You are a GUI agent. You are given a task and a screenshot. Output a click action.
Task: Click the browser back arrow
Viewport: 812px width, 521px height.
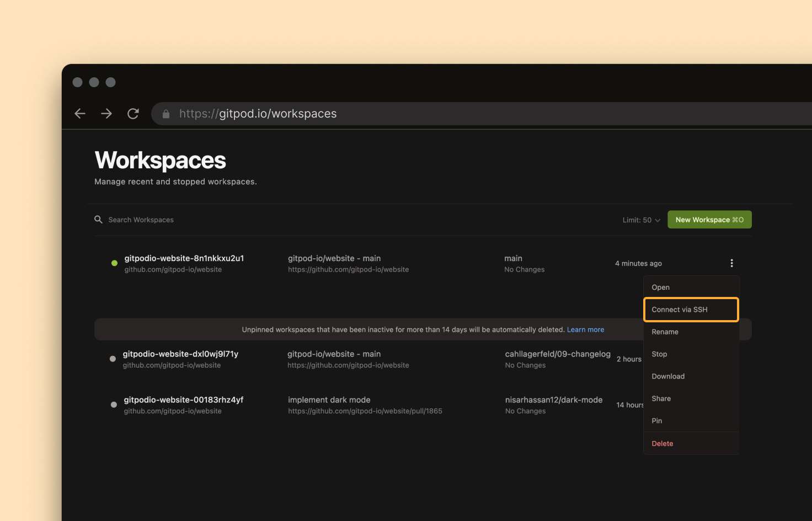pos(80,114)
